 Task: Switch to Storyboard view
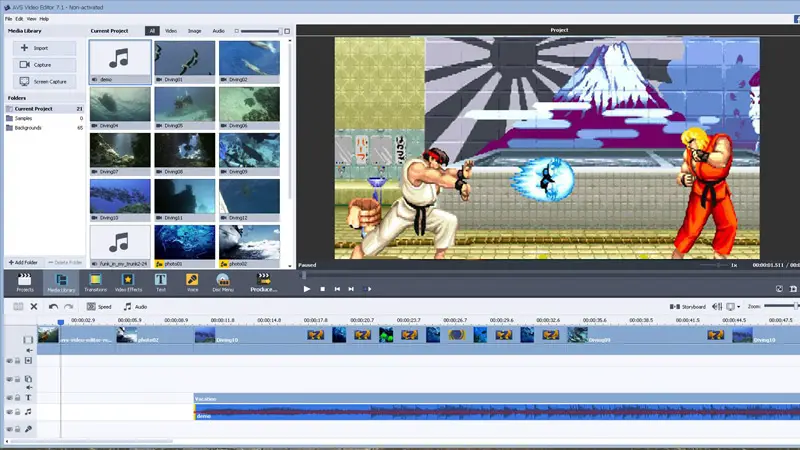pyautogui.click(x=688, y=307)
